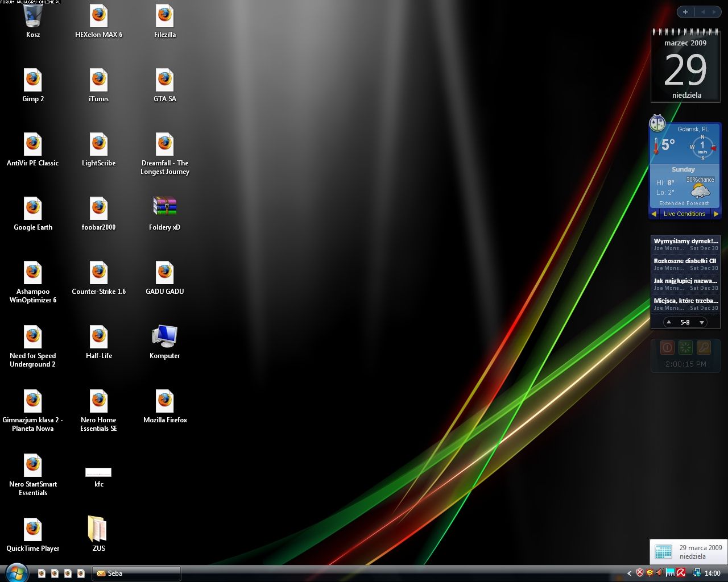Switch to the Seba taskbar window
728x582 pixels.
[136, 573]
